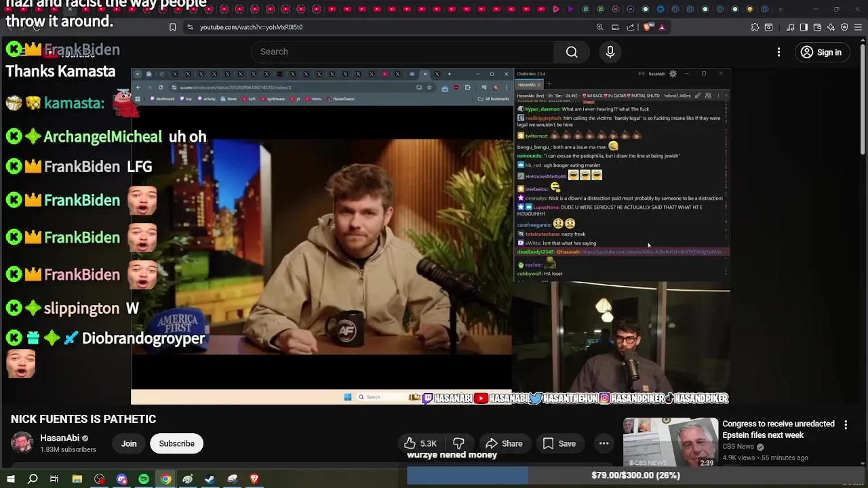This screenshot has width=868, height=488.
Task: Open 'Congress to receive unredacted Epstein files' title
Action: pyautogui.click(x=778, y=429)
